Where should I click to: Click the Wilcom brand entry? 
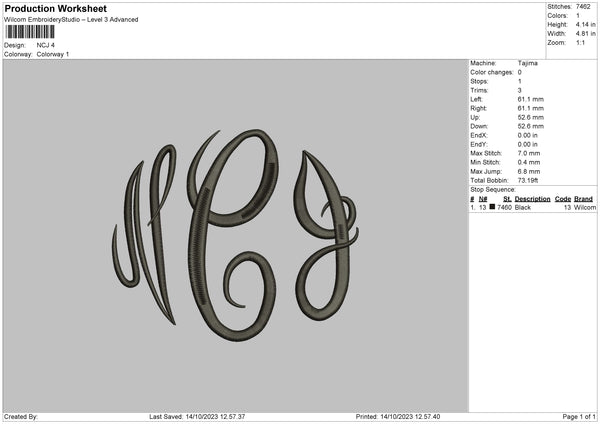(x=585, y=207)
